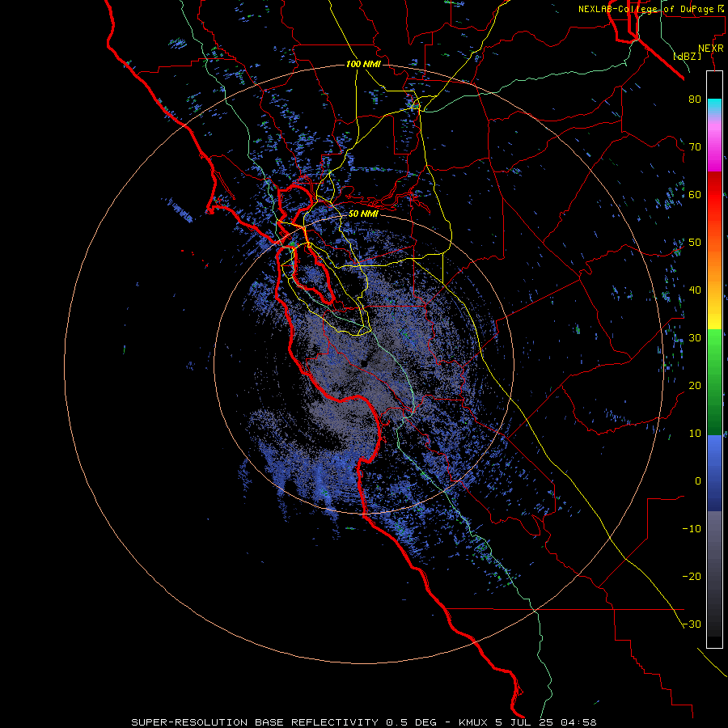Click the 10 value on the dBZ scale
This screenshot has width=728, height=728.
[x=695, y=434]
